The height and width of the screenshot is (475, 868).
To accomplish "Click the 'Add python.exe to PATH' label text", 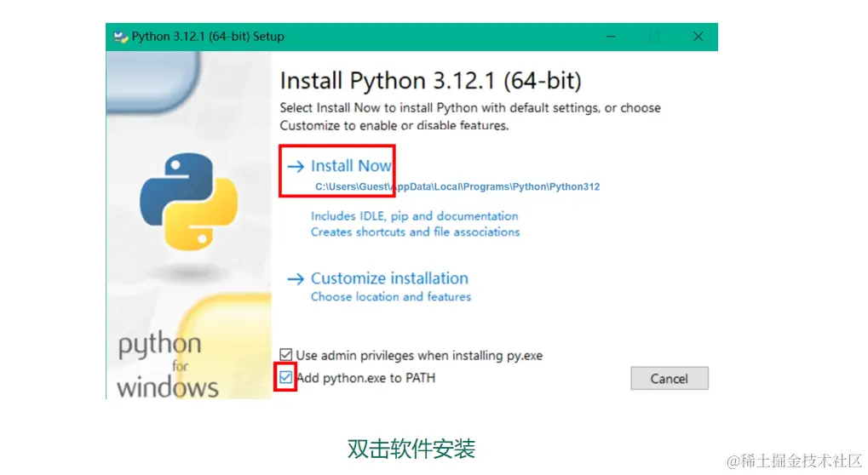I will 366,378.
